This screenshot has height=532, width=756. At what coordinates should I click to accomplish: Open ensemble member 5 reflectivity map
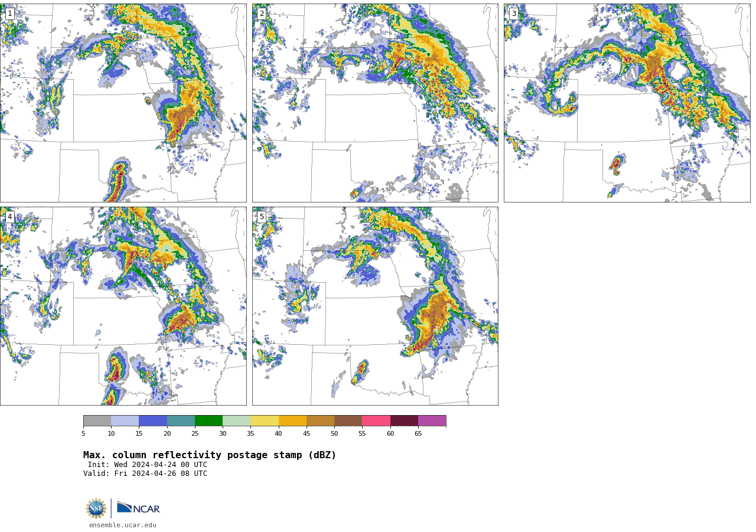[375, 306]
